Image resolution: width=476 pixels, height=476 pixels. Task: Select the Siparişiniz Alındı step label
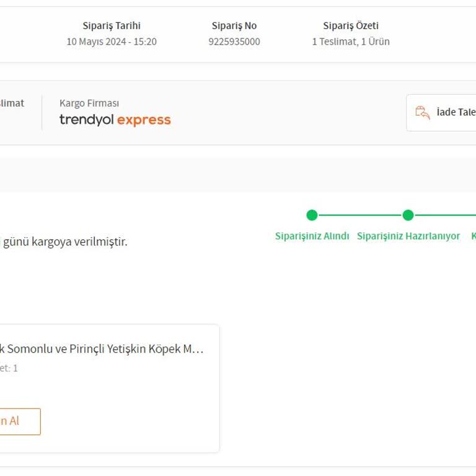[x=312, y=236]
